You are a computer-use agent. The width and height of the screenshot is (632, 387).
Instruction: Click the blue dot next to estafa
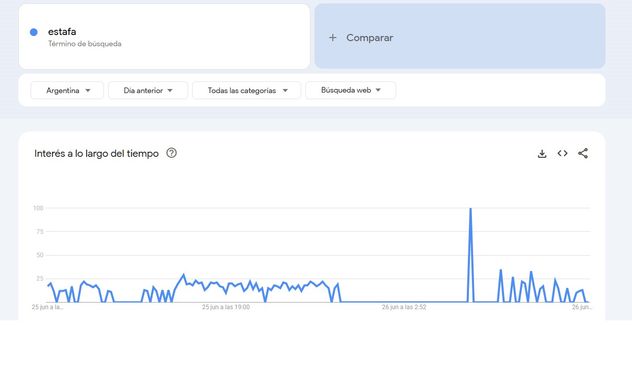(x=34, y=32)
